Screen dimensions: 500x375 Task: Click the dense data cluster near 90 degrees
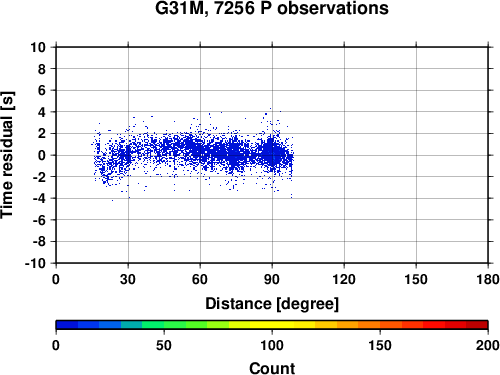(x=273, y=153)
